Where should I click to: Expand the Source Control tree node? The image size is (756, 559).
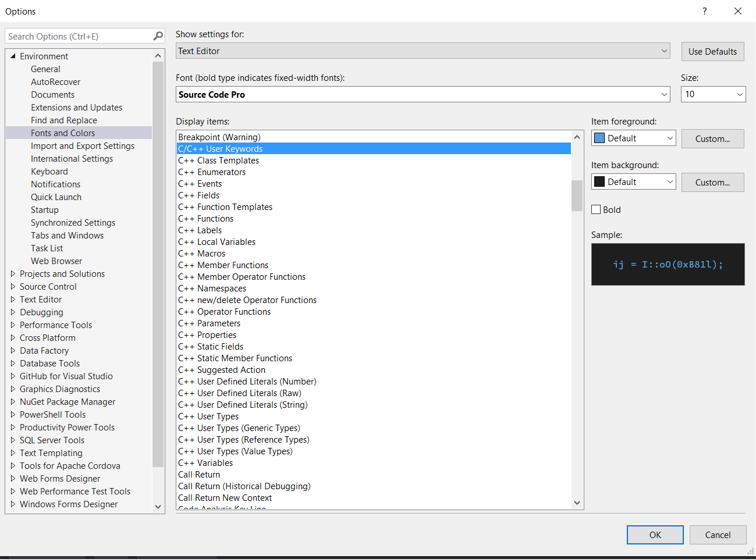[x=13, y=286]
